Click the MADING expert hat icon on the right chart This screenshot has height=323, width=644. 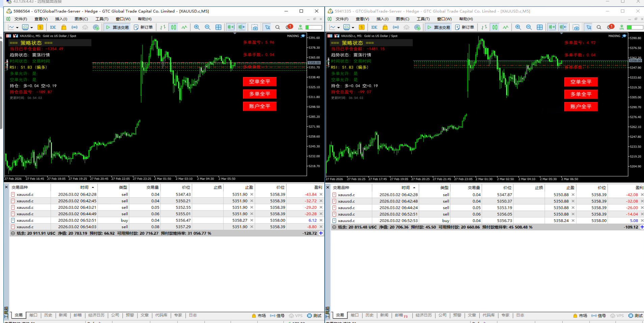coord(624,36)
